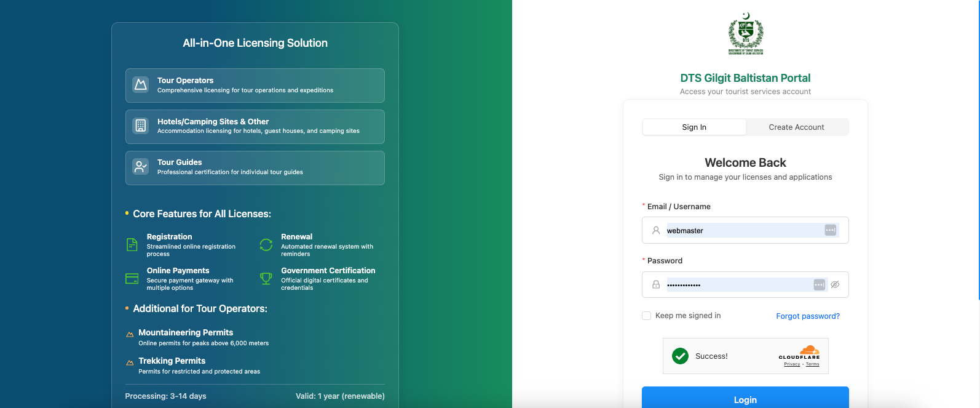This screenshot has height=408, width=980.
Task: Switch to the Sign In tab
Action: pyautogui.click(x=694, y=127)
